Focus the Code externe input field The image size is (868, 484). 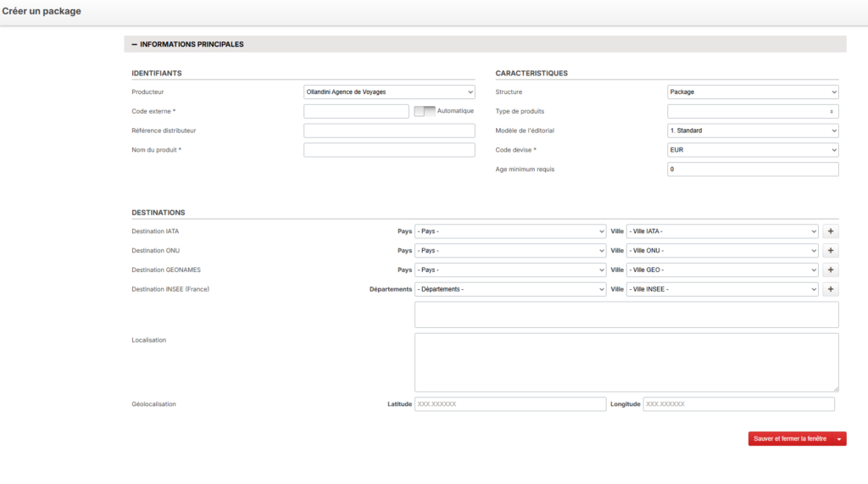pyautogui.click(x=356, y=111)
